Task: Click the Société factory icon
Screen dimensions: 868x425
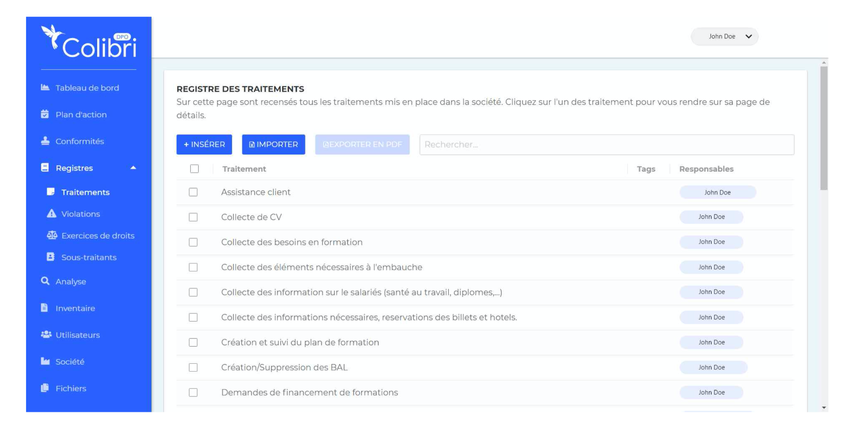Action: pos(45,361)
